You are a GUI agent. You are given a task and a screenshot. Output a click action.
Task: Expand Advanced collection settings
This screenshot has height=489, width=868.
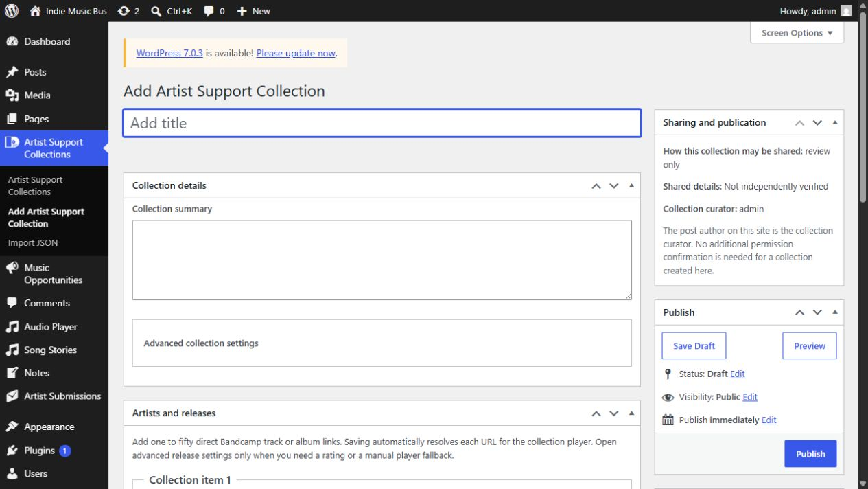[382, 343]
